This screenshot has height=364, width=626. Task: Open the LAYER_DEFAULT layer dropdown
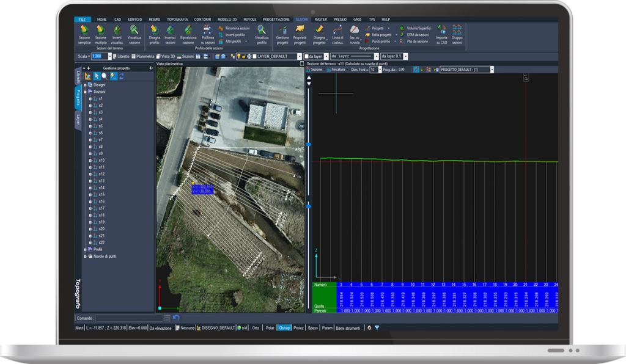click(x=300, y=55)
